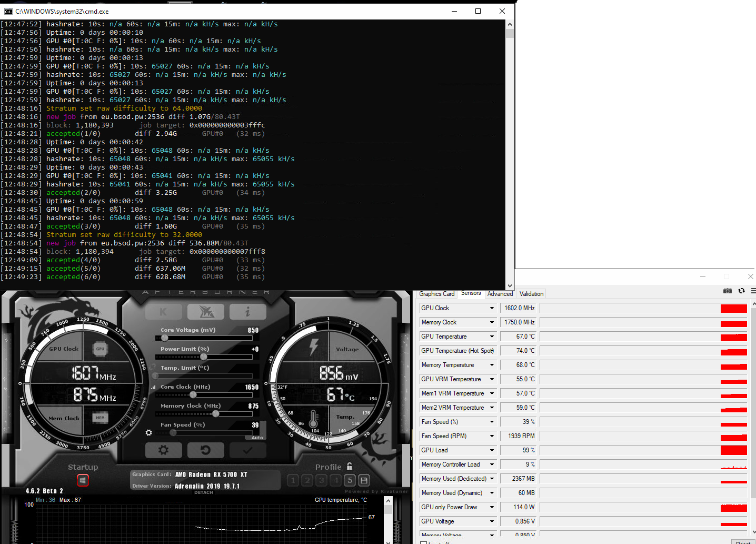This screenshot has width=756, height=544.
Task: Click the cmd window scrollbar down arrow
Action: [510, 285]
